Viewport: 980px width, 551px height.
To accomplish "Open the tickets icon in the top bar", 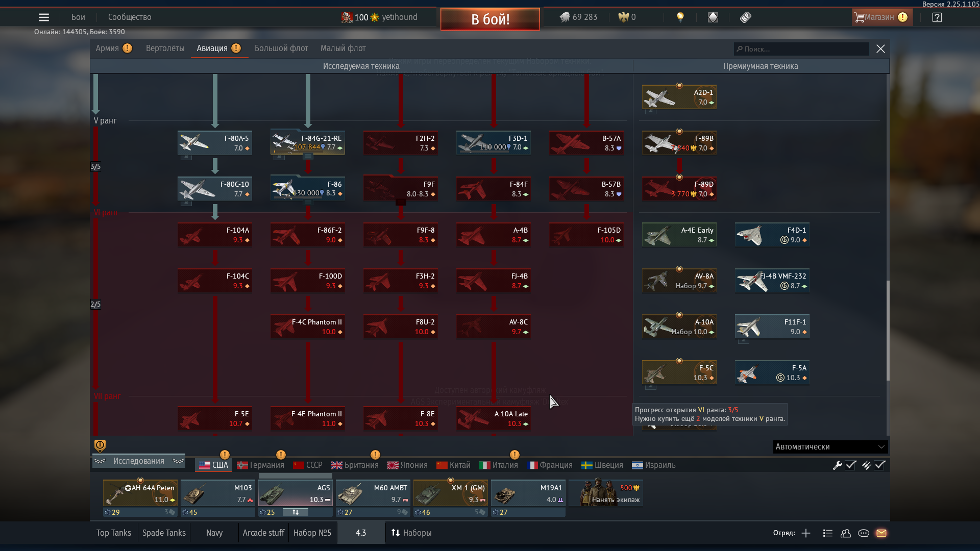I will pyautogui.click(x=746, y=17).
